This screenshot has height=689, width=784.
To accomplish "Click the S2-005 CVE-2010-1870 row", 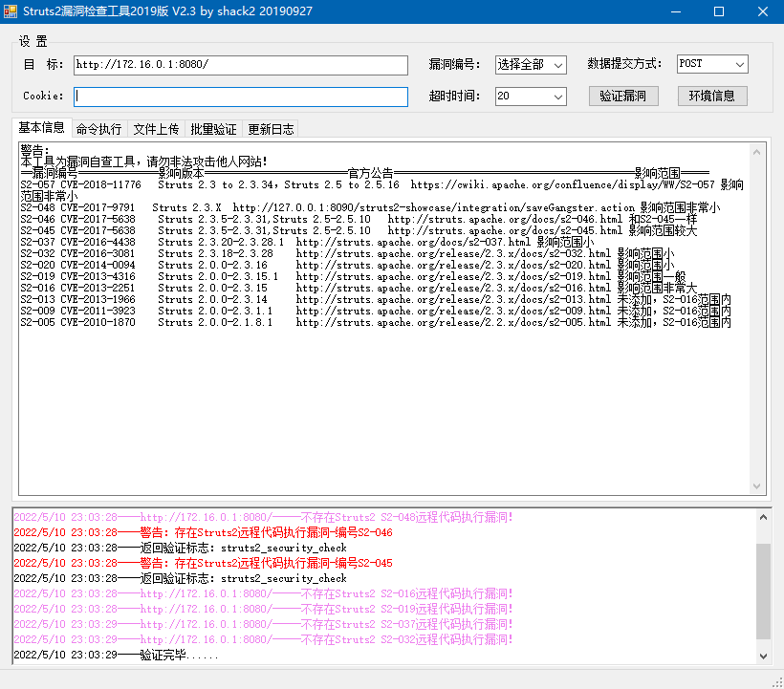I will tap(376, 323).
